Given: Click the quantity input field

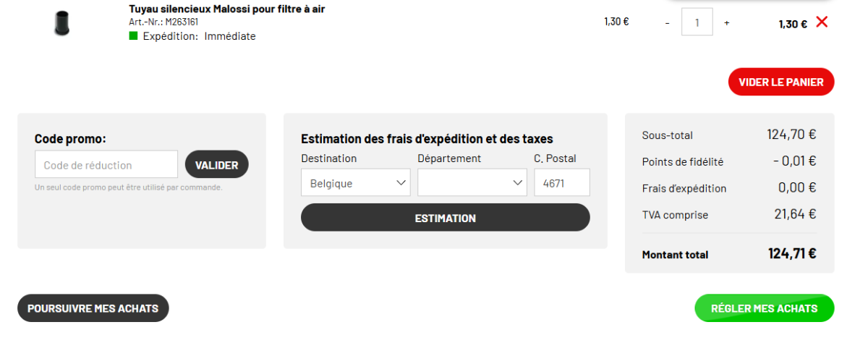Looking at the screenshot, I should (x=697, y=22).
